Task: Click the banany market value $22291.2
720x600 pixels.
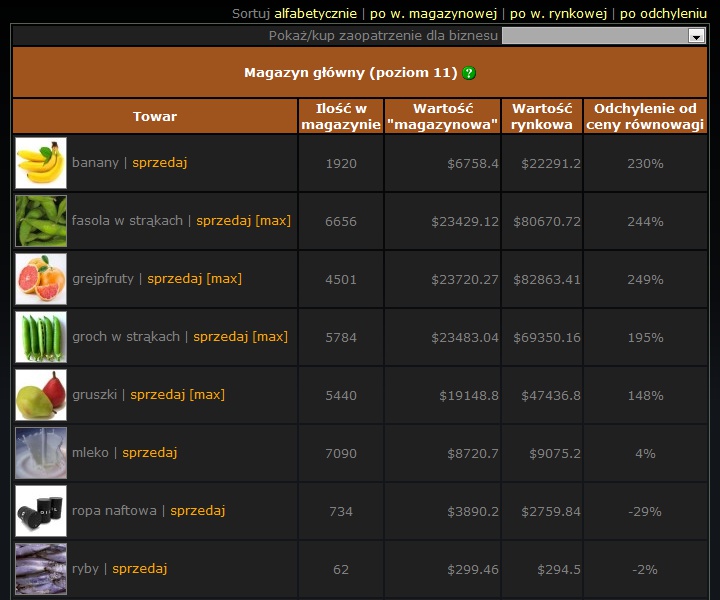Action: click(551, 163)
